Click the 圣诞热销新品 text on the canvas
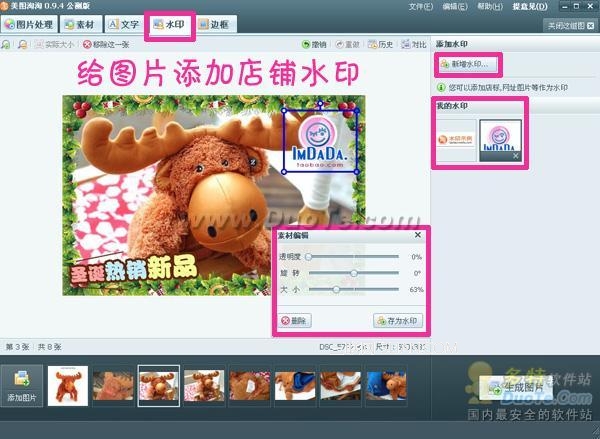Viewport: 600px width, 439px height. pos(134,271)
